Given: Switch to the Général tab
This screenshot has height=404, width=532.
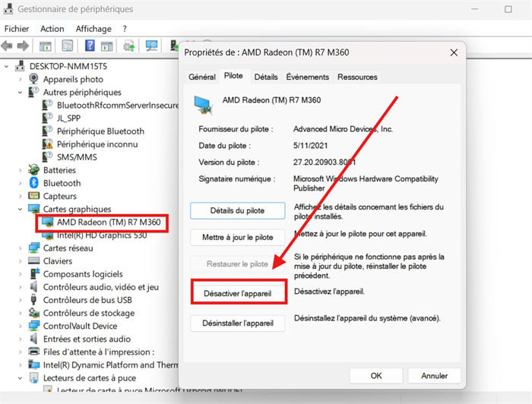Looking at the screenshot, I should pos(202,77).
